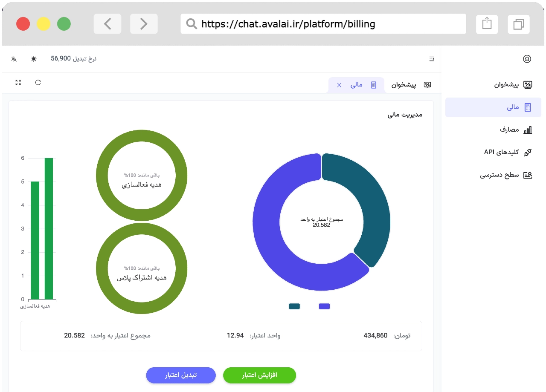Viewport: 546px width, 392px height.
Task: Click the تبدیل اعتبار purple button
Action: tap(181, 375)
